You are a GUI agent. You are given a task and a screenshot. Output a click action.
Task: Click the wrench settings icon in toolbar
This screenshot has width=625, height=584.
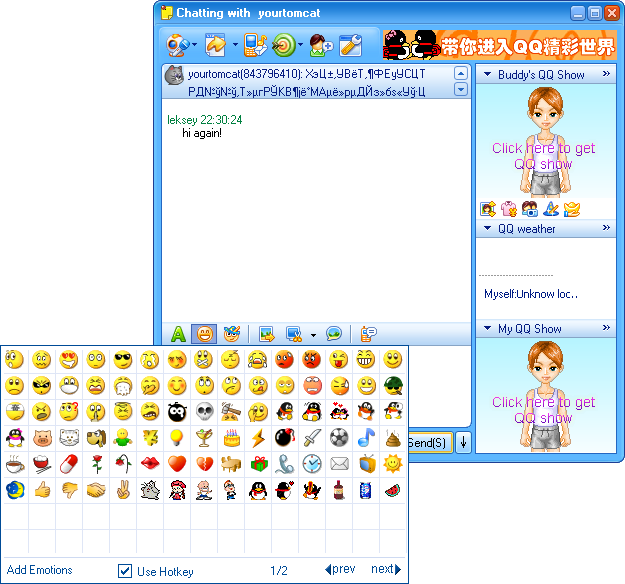[351, 45]
